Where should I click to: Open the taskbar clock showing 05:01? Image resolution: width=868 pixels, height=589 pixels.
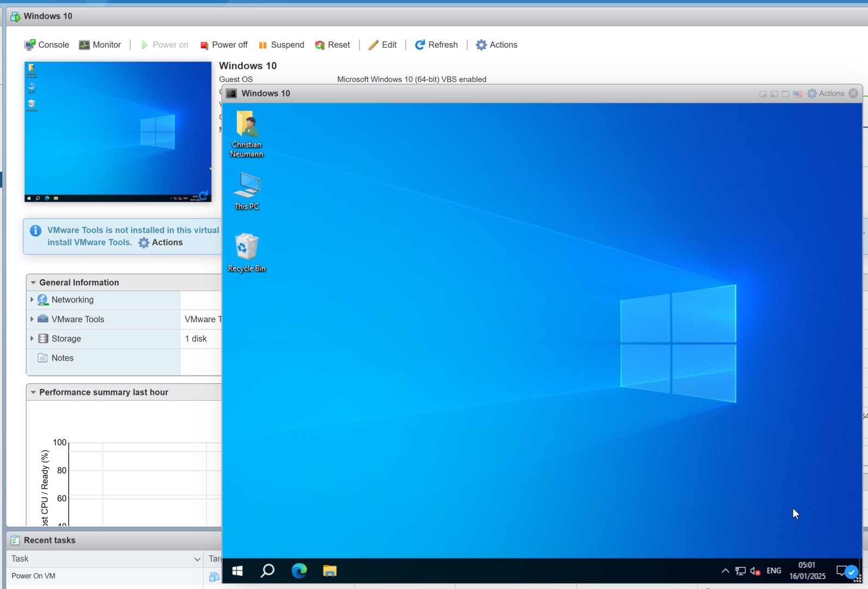(x=807, y=571)
